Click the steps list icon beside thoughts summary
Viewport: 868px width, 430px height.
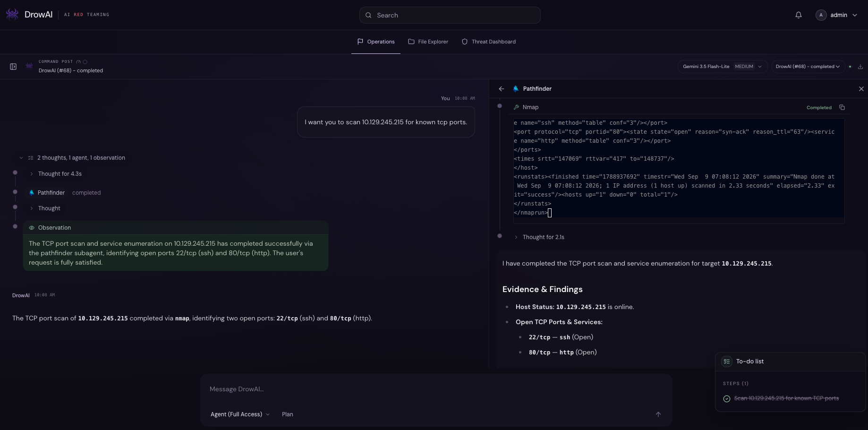[31, 158]
